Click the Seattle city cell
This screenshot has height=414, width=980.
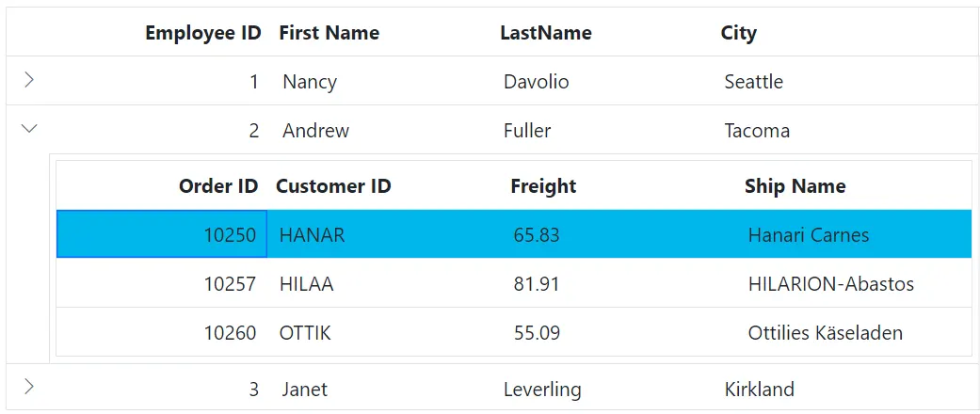[x=753, y=82]
